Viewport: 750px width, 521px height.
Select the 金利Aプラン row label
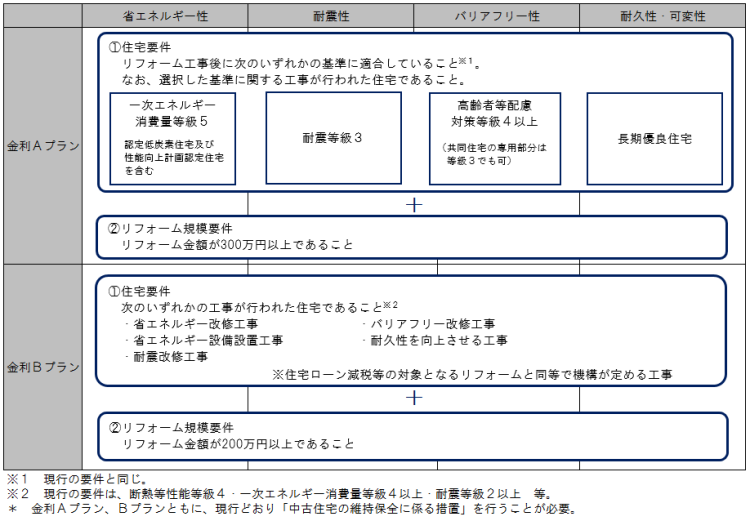point(43,146)
